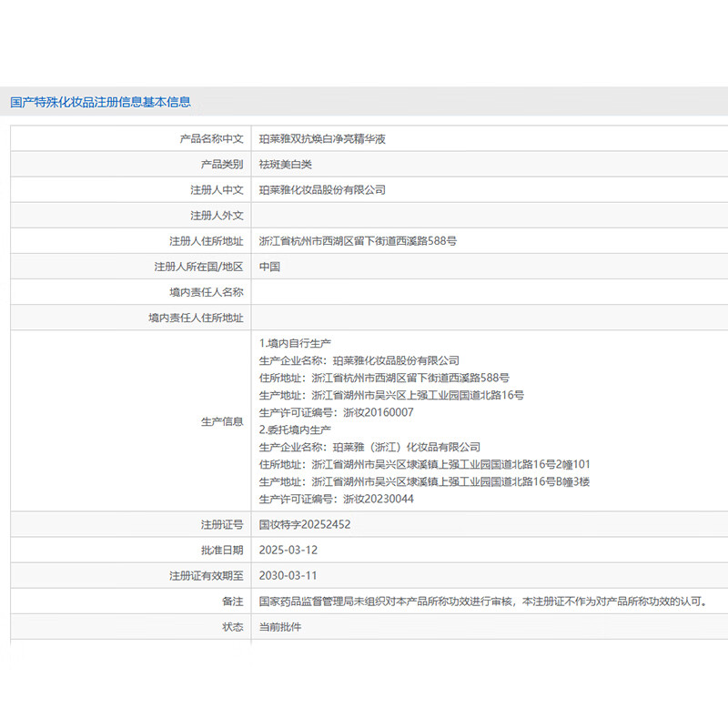
Task: Click the 注册人住所地址 address value
Action: [358, 241]
